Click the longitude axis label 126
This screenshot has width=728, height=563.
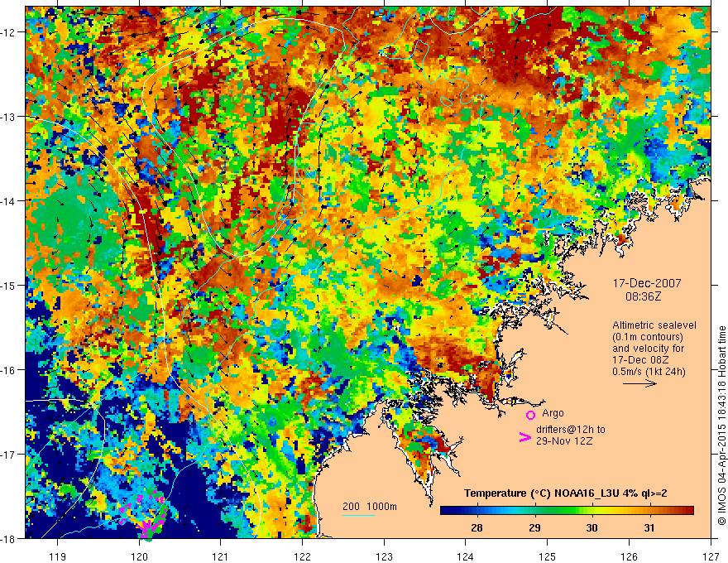coord(629,556)
